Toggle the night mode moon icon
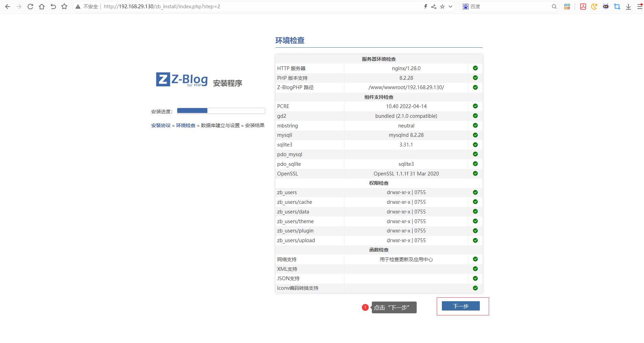644x343 pixels. 594,7
